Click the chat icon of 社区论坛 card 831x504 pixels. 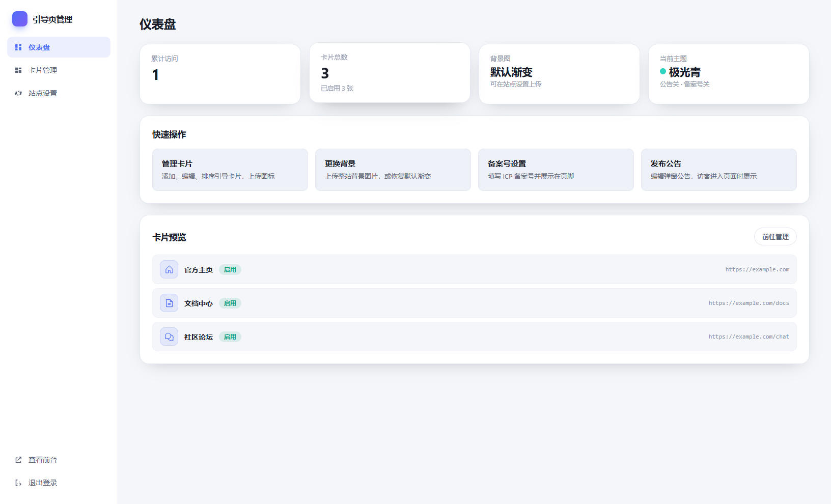[169, 337]
